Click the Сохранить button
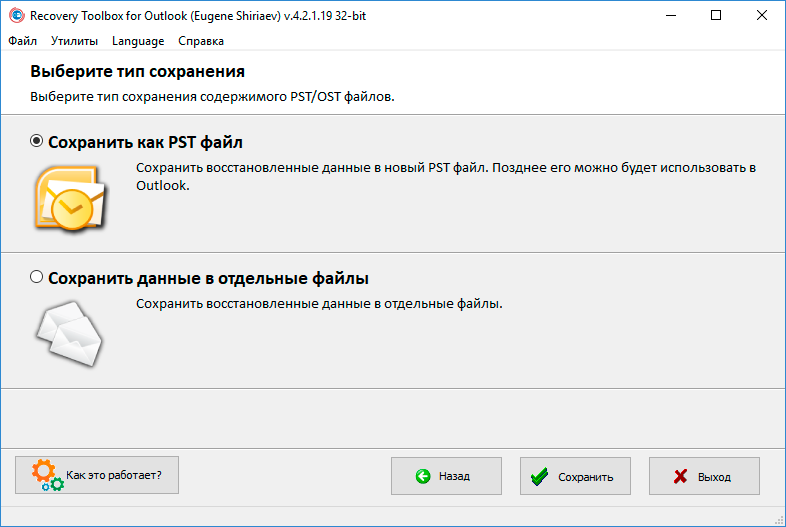This screenshot has height=527, width=786. 575,476
